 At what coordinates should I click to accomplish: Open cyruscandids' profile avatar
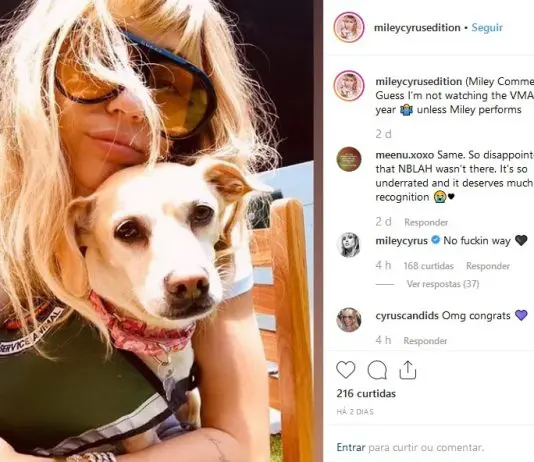[349, 320]
